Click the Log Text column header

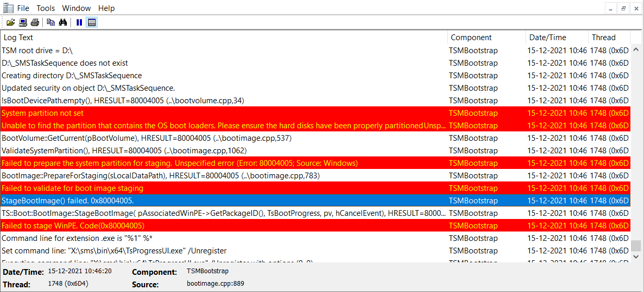click(x=224, y=38)
